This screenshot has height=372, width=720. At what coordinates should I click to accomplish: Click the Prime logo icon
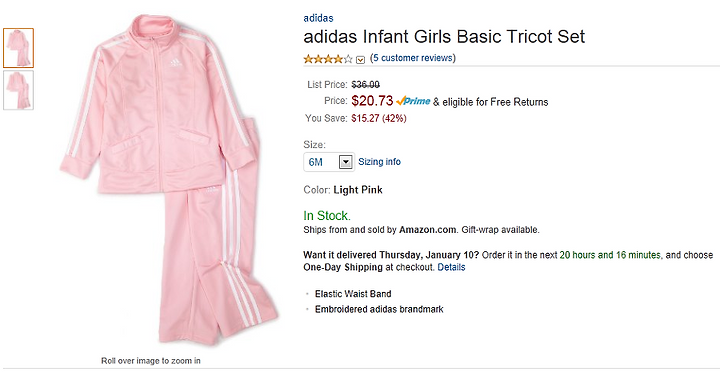click(x=413, y=101)
